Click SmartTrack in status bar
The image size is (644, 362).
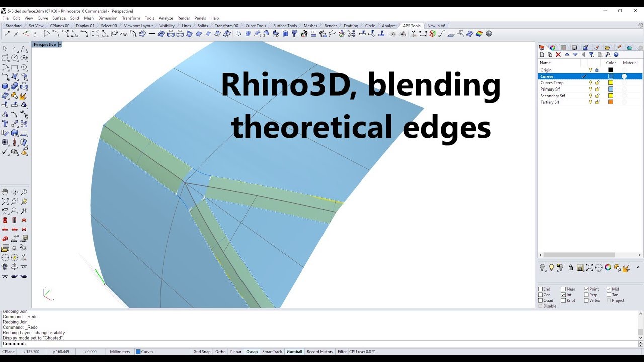click(272, 352)
